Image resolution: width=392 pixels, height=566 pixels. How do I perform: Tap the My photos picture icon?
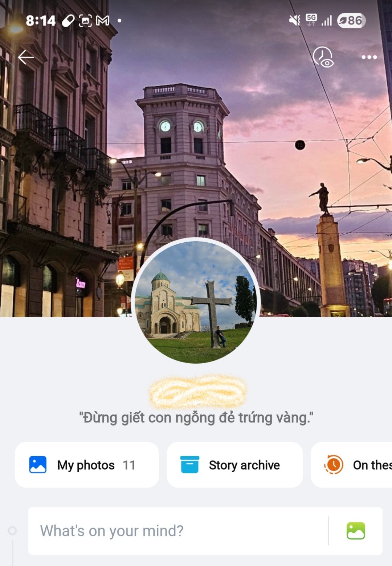click(x=38, y=465)
